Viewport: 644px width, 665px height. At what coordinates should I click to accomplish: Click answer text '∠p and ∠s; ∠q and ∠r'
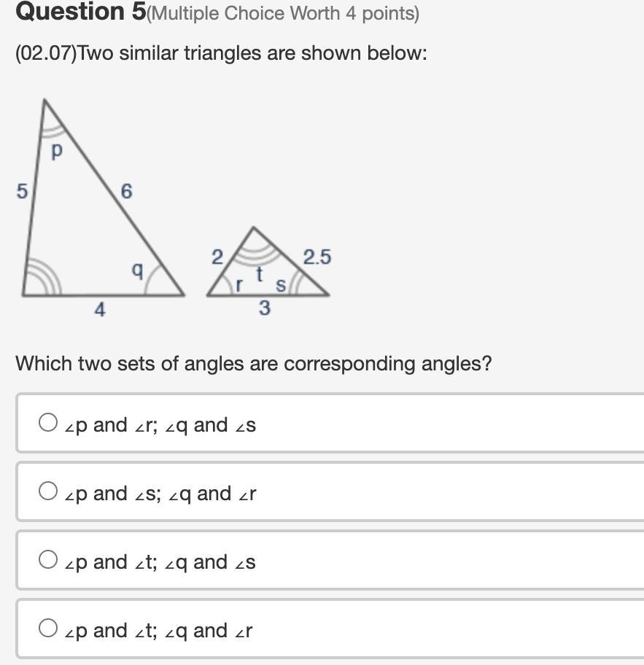(x=160, y=494)
